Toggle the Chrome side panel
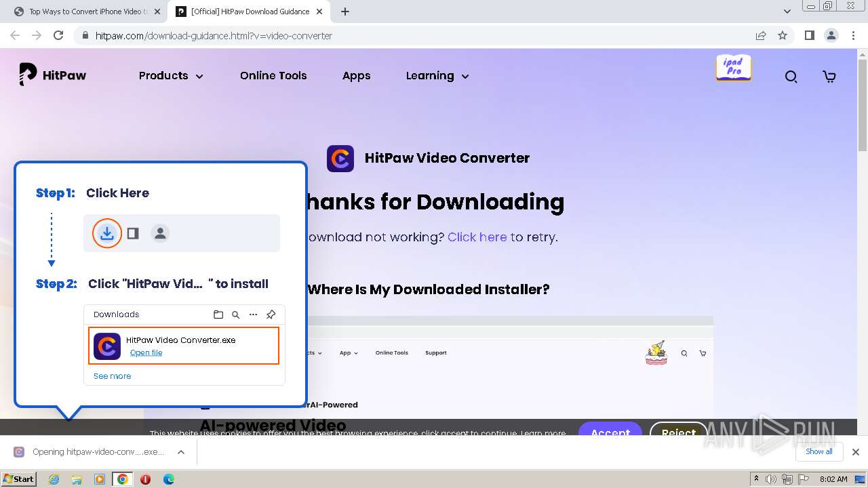Viewport: 868px width, 488px height. point(809,35)
